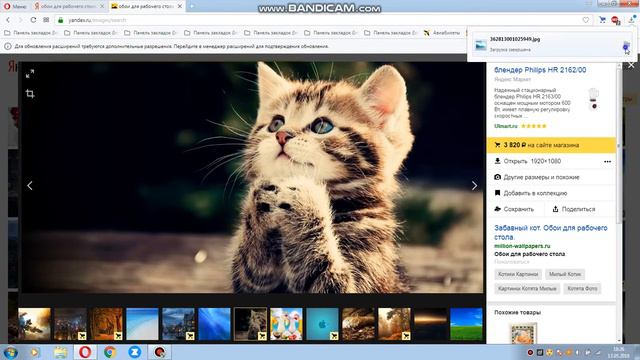Switch to the first Yandex tab
The width and height of the screenshot is (640, 360).
(68, 6)
